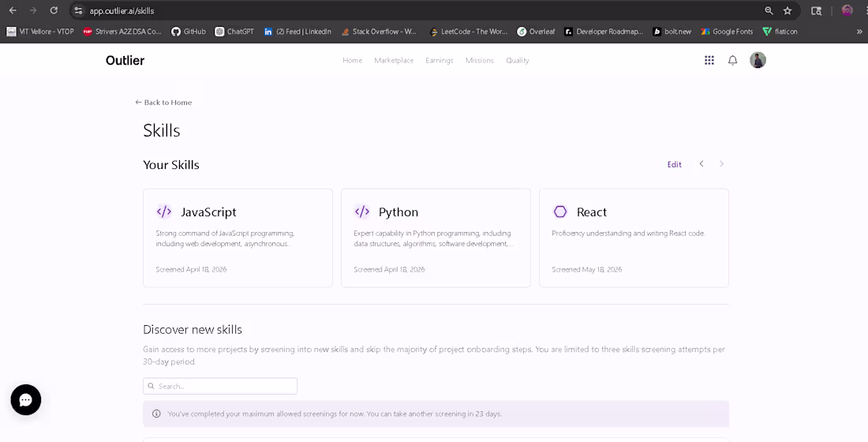
Task: Click the search magnifier icon in skills field
Action: pos(152,386)
